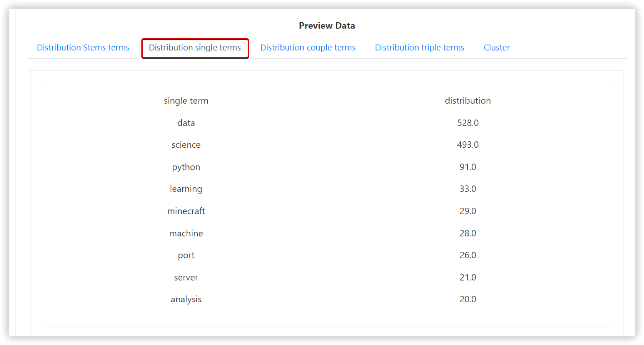Open the Distribution Stems terms tab
Screen dimensions: 644x345
pyautogui.click(x=83, y=48)
